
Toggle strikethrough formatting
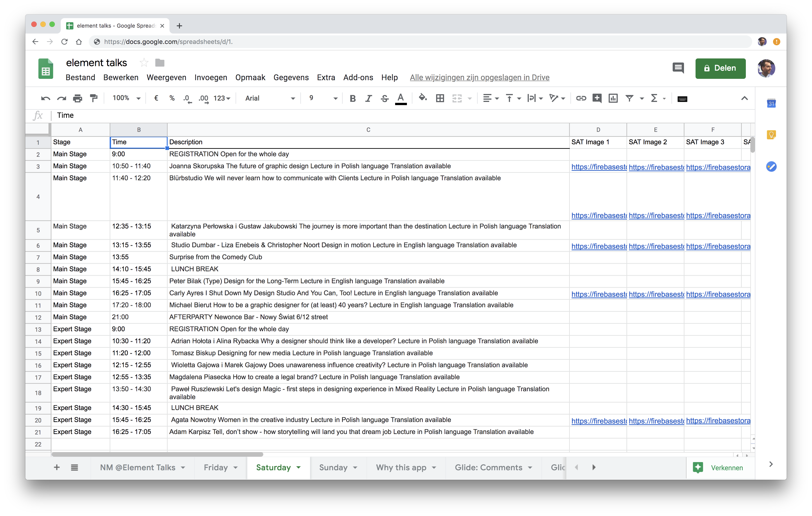click(384, 98)
